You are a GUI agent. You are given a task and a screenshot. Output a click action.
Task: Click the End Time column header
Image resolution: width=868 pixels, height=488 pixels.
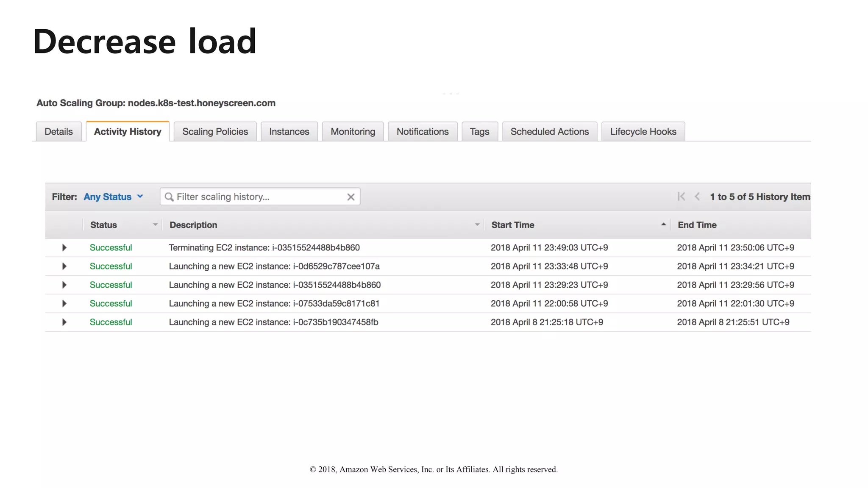(x=697, y=225)
